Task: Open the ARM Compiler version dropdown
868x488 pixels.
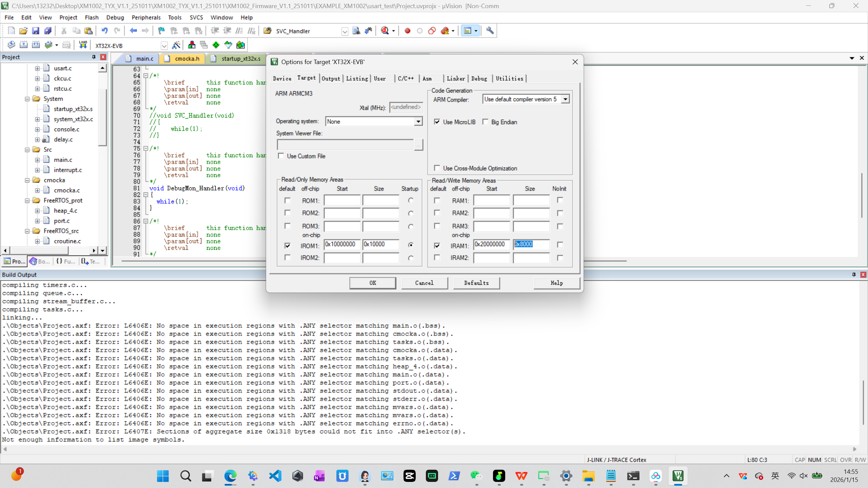Action: tap(565, 99)
